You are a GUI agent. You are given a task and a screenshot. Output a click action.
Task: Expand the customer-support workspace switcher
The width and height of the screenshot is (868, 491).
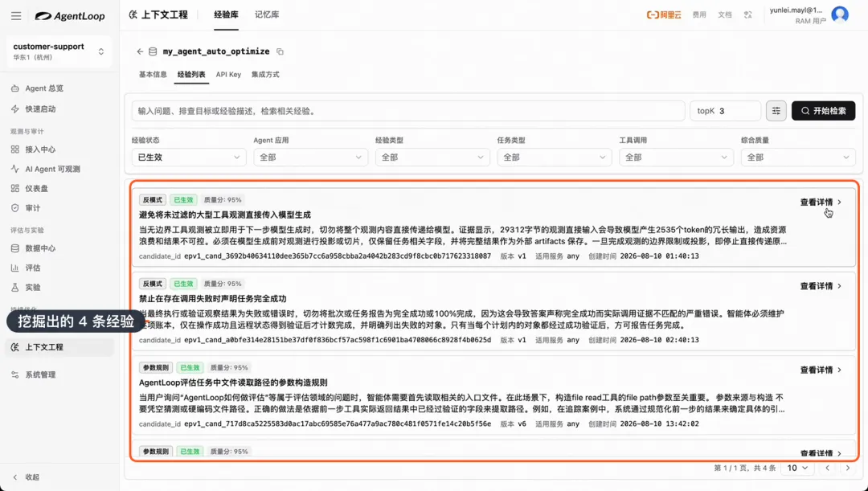pos(59,51)
